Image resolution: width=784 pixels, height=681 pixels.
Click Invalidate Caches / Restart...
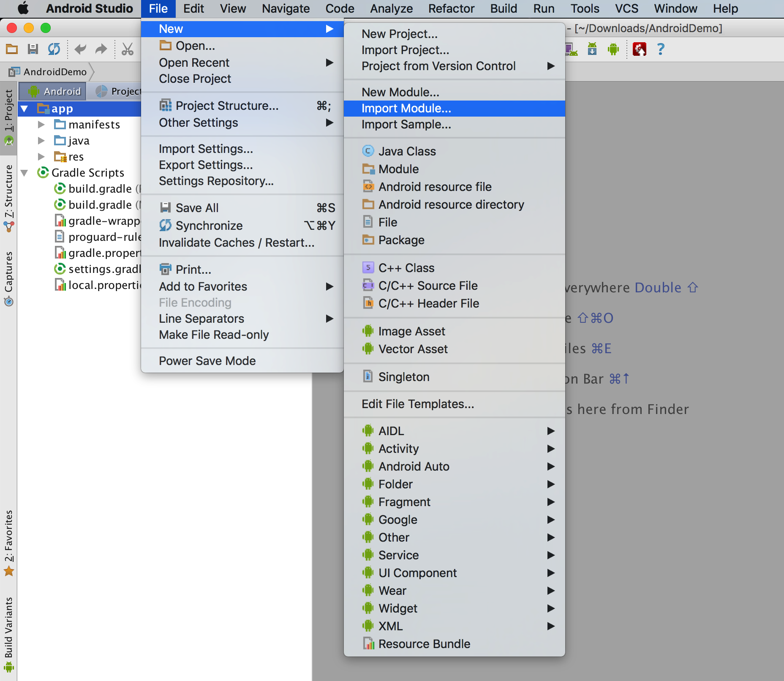(x=242, y=242)
